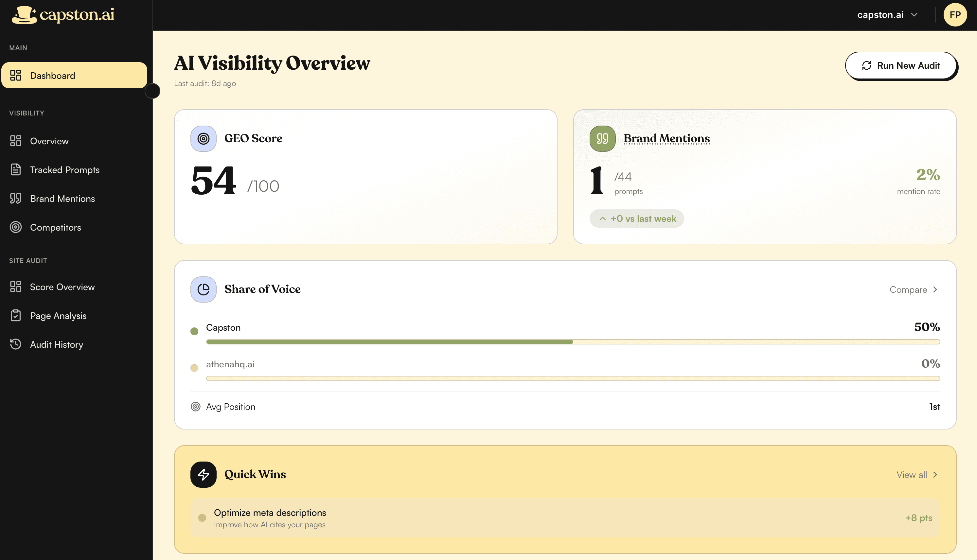Open the FP user avatar menu
The height and width of the screenshot is (560, 977).
(x=955, y=15)
